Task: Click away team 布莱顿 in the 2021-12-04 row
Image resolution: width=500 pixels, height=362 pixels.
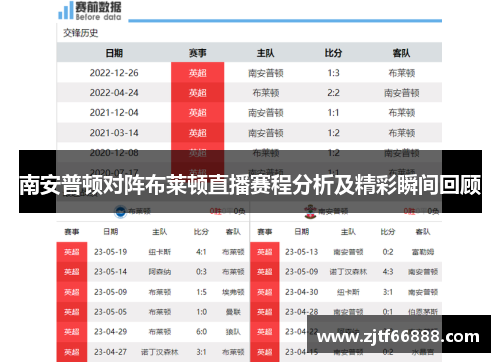Action: (x=402, y=113)
